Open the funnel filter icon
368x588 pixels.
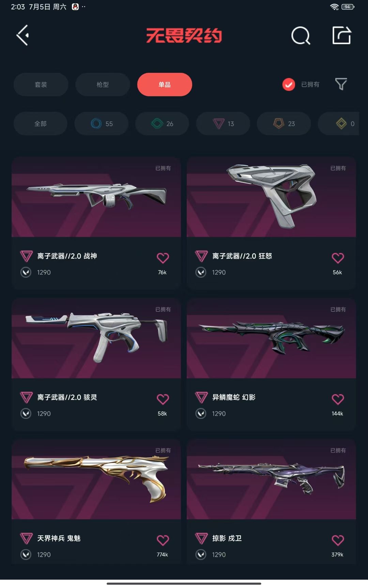341,84
